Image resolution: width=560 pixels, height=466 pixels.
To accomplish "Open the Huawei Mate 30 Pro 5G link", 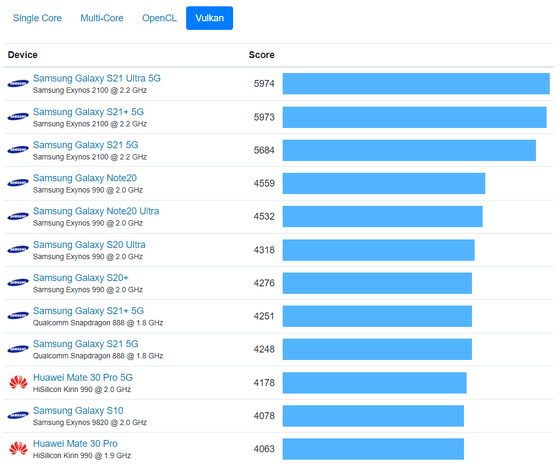I will 82,377.
